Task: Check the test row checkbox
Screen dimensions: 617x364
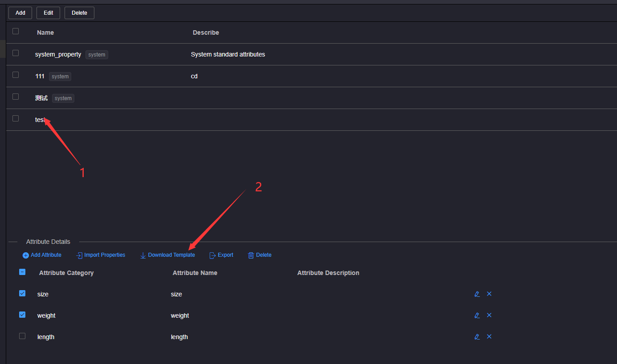Action: coord(16,118)
